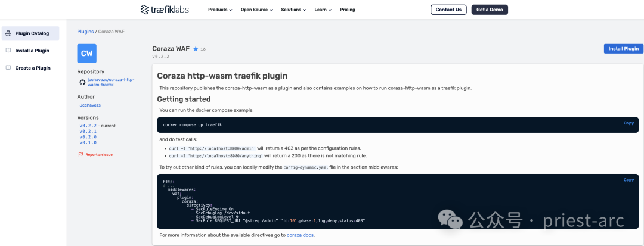
Task: Select version v0.2.2
Action: tap(88, 126)
